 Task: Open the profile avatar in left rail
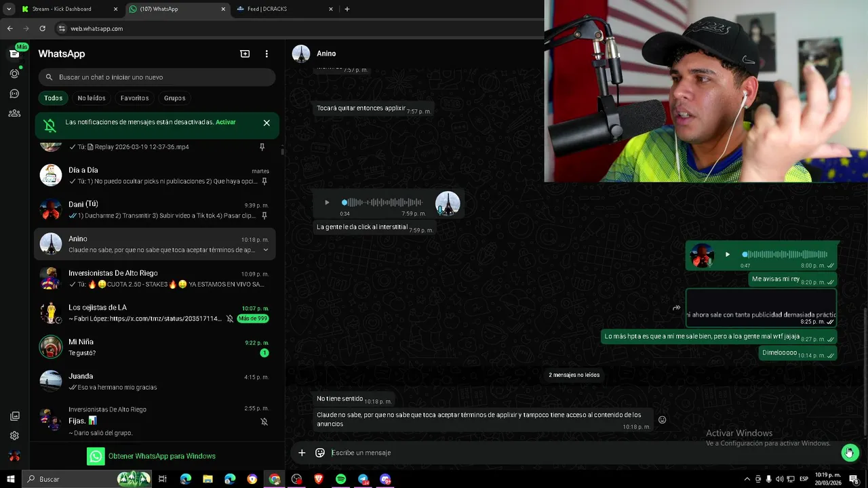[x=14, y=456]
